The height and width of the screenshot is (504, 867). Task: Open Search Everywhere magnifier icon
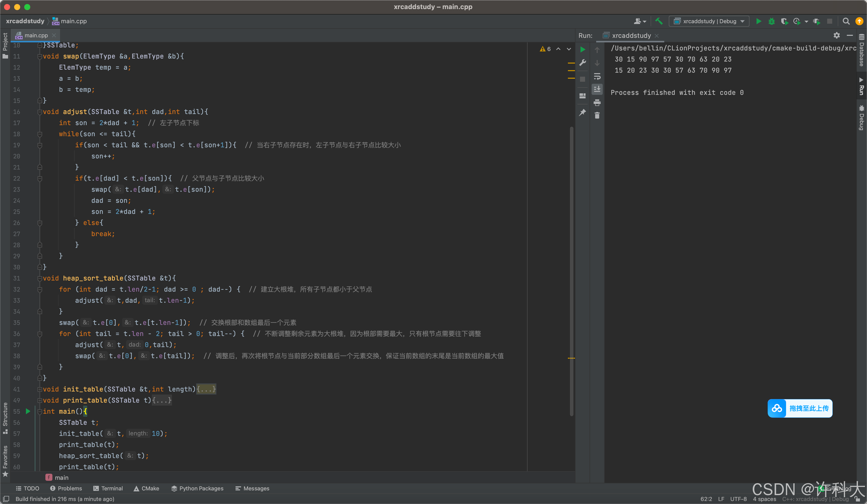(x=846, y=21)
